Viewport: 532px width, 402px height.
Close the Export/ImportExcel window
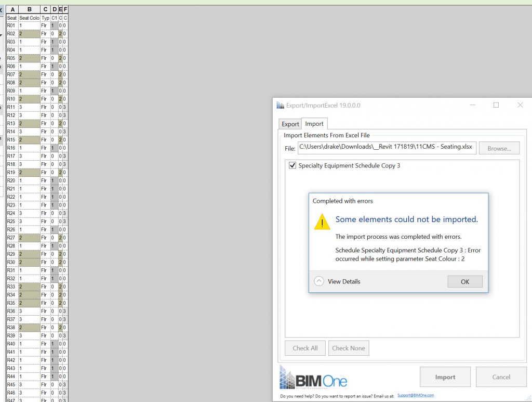tap(520, 105)
